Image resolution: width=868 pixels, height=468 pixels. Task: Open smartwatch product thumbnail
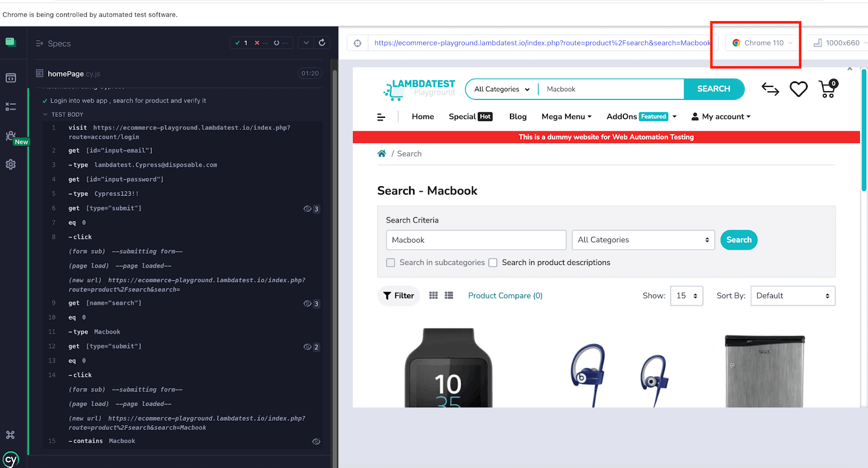coord(448,368)
